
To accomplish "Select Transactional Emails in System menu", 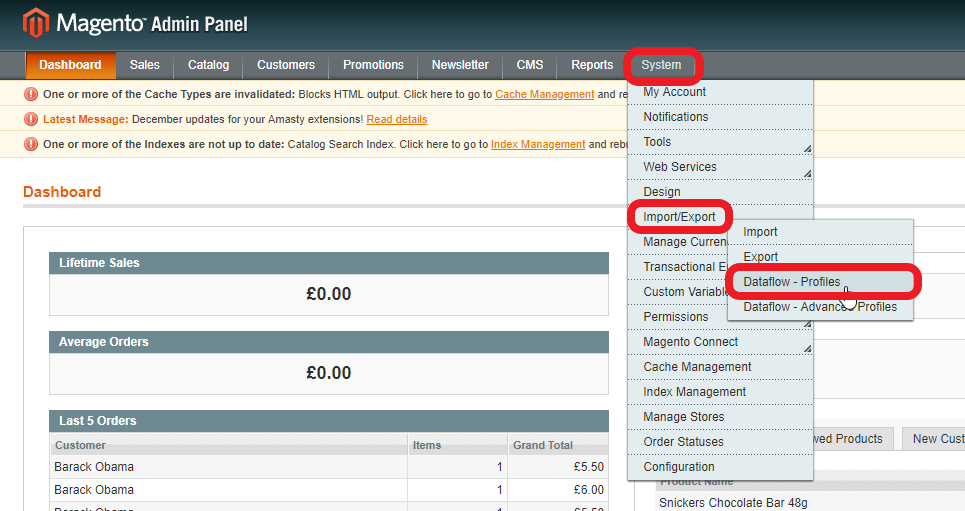I will pos(678,267).
